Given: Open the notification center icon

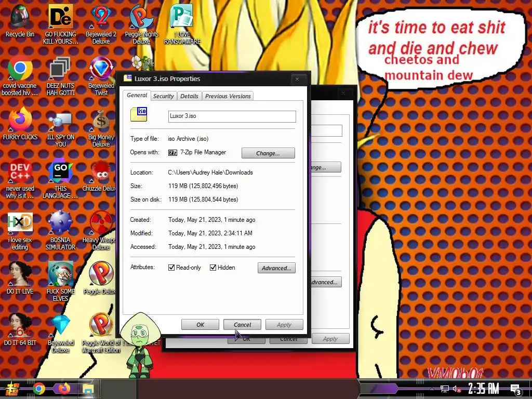Looking at the screenshot, I should pos(516,389).
